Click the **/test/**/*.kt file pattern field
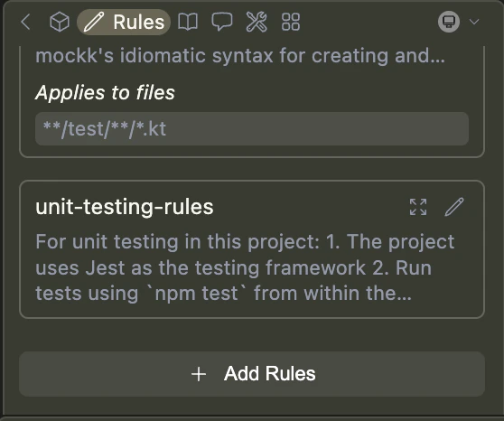This screenshot has height=421, width=504. coord(252,128)
